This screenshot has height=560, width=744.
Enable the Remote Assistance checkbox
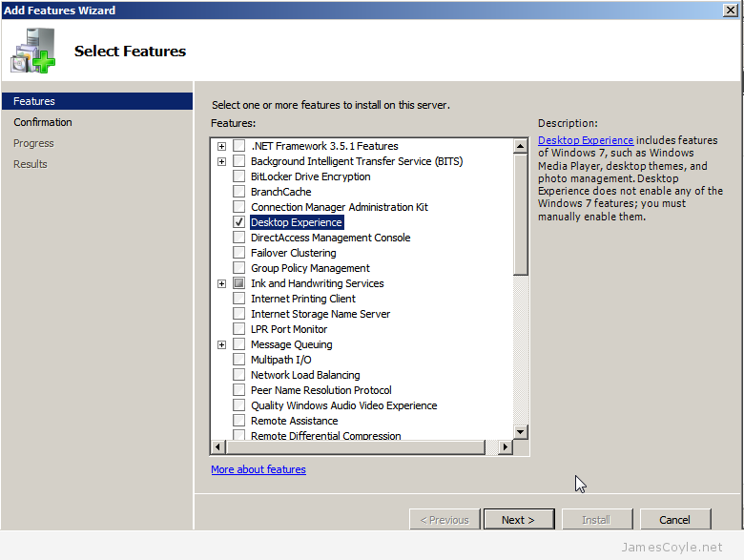[x=239, y=421]
